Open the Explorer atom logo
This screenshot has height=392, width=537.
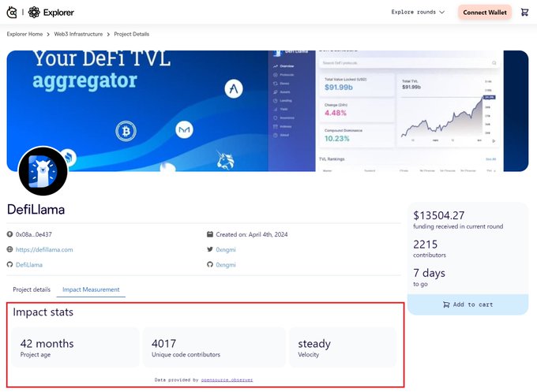click(x=34, y=13)
